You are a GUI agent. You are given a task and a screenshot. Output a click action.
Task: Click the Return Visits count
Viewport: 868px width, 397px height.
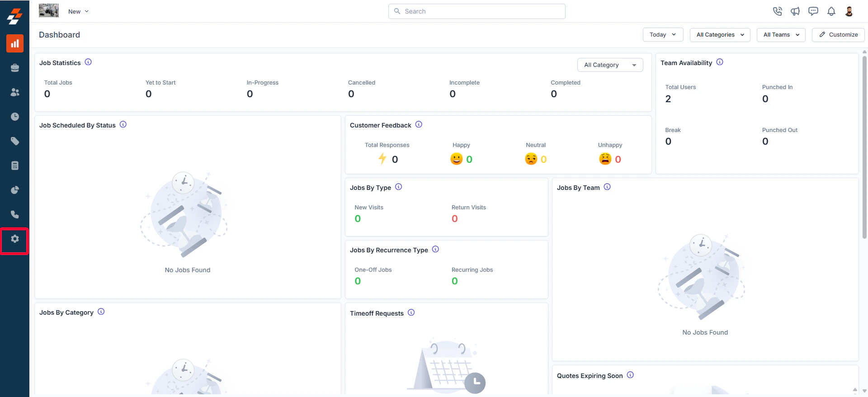coord(455,219)
